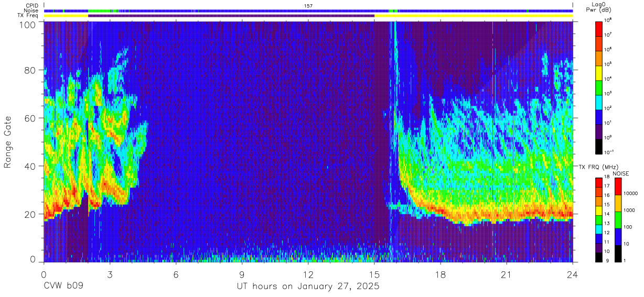Click the 'NOISE' legend title

pos(621,173)
